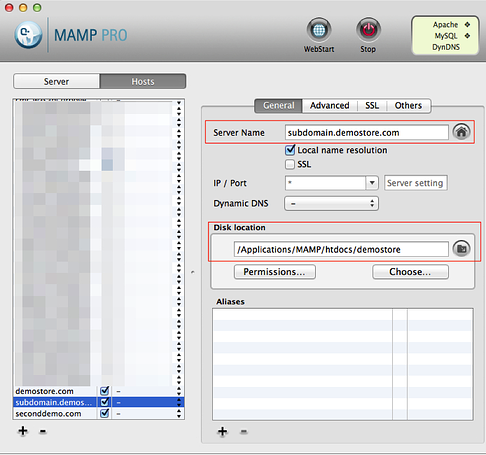Click WebStart label
This screenshot has height=455, width=486.
[x=319, y=49]
